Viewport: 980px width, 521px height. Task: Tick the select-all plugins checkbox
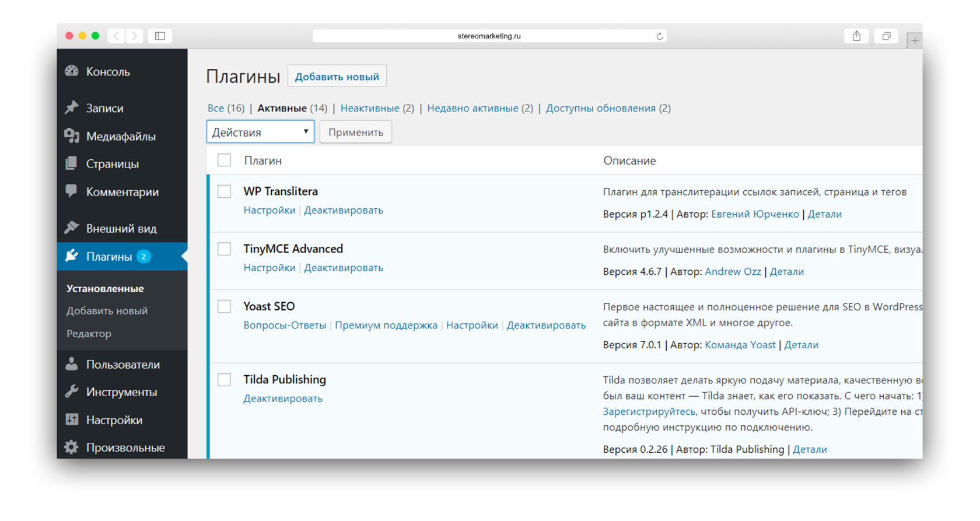click(224, 160)
